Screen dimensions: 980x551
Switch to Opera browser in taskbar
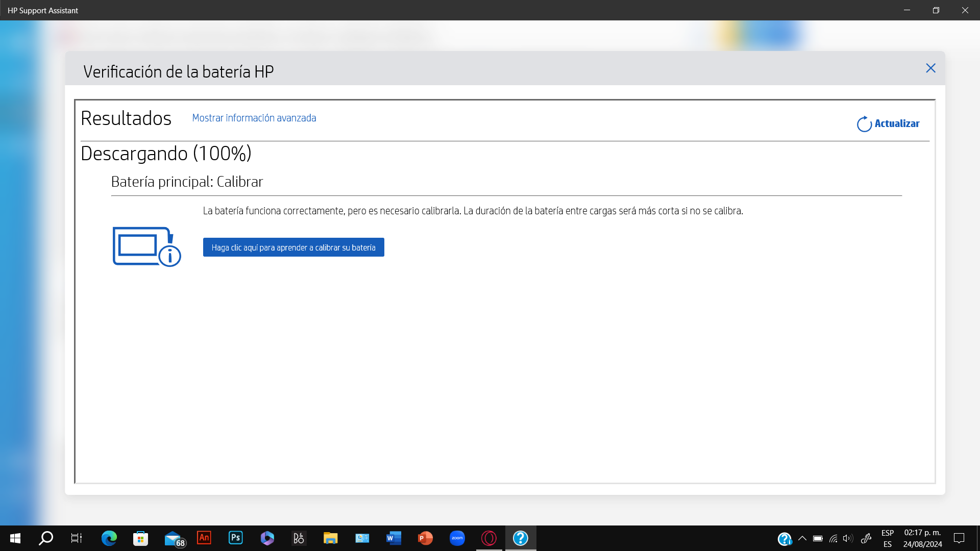pyautogui.click(x=488, y=538)
